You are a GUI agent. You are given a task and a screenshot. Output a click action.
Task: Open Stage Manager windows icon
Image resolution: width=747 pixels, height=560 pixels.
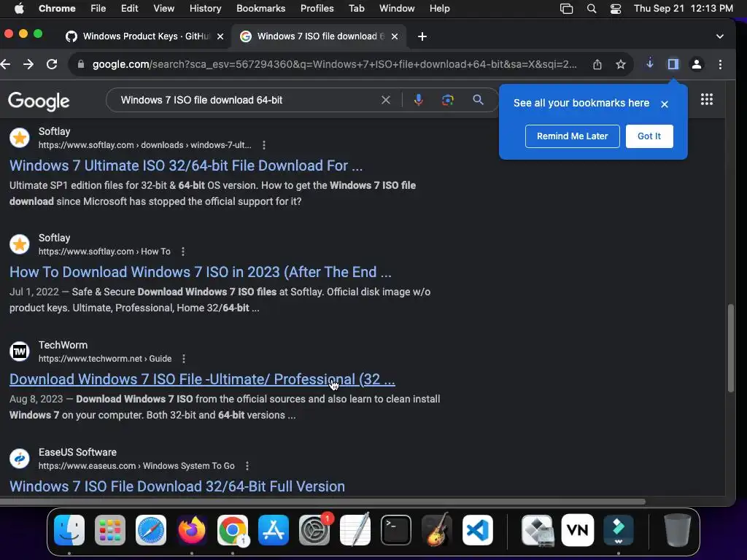pyautogui.click(x=566, y=9)
